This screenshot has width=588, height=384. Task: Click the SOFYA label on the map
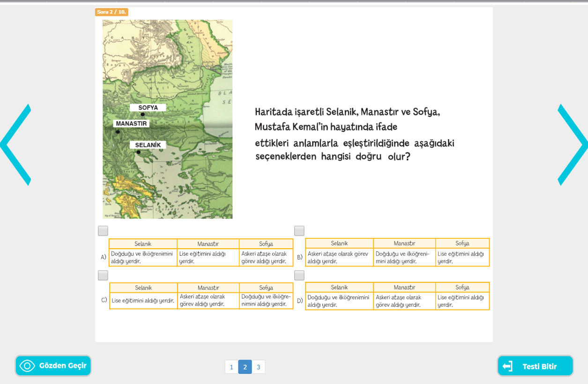(148, 108)
